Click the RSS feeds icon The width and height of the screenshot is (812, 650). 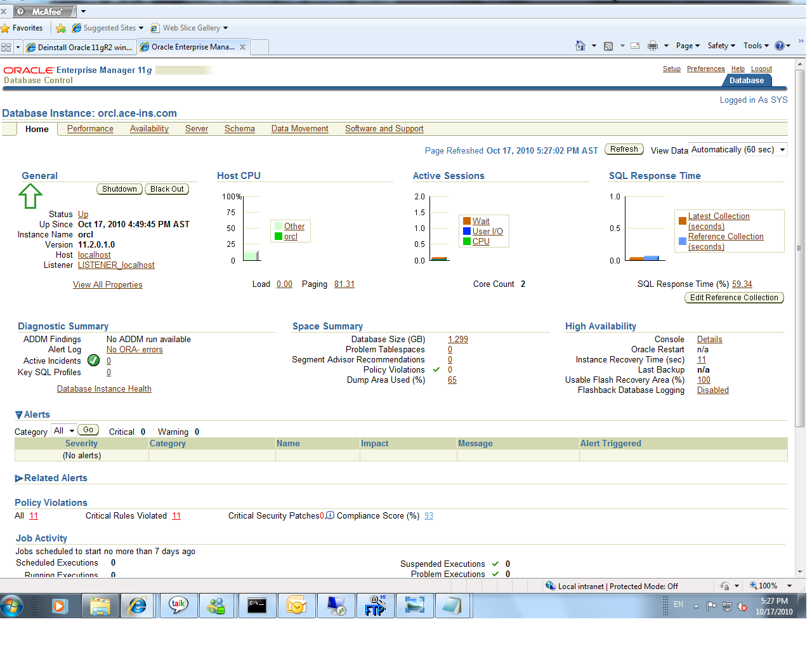608,46
